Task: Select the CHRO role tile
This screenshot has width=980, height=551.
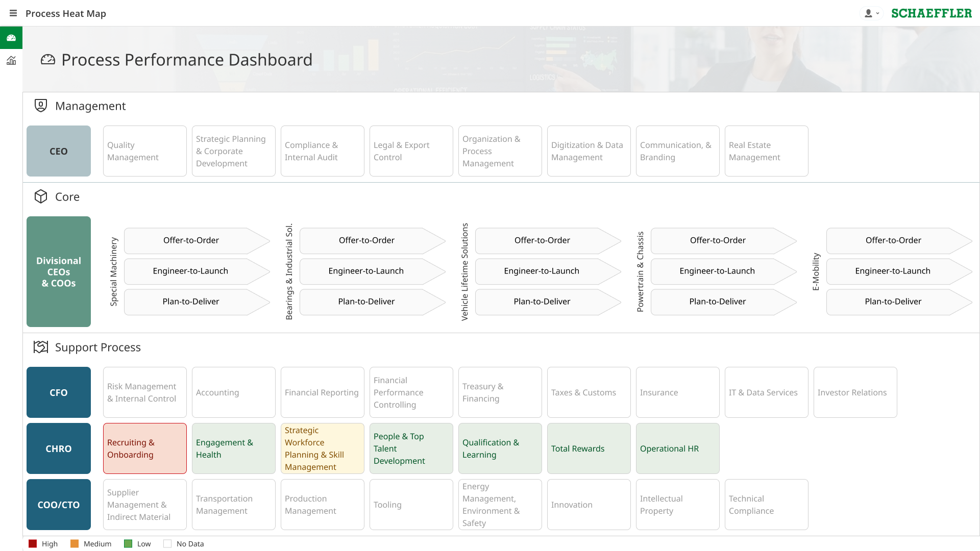Action: pos(59,448)
